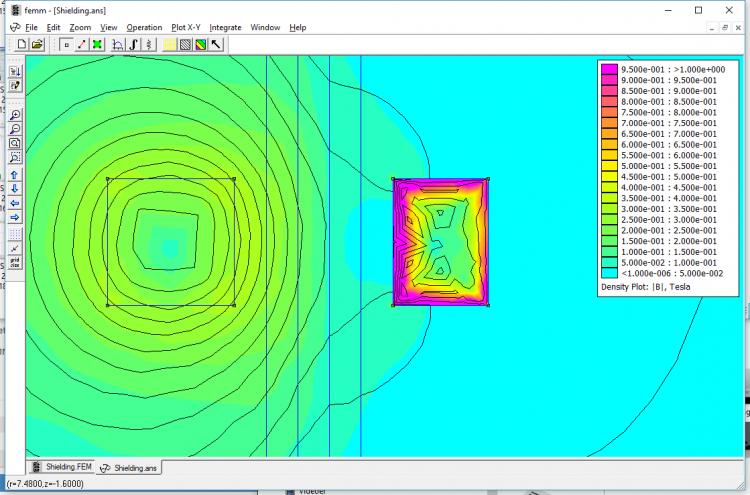The height and width of the screenshot is (495, 750).
Task: Click the center of the magenta shield block
Action: (x=440, y=242)
